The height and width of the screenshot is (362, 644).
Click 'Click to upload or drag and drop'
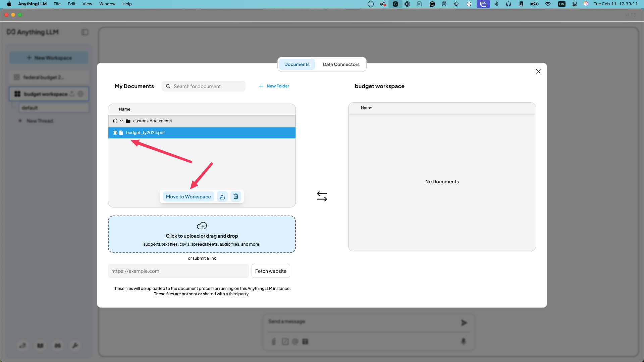(x=202, y=236)
